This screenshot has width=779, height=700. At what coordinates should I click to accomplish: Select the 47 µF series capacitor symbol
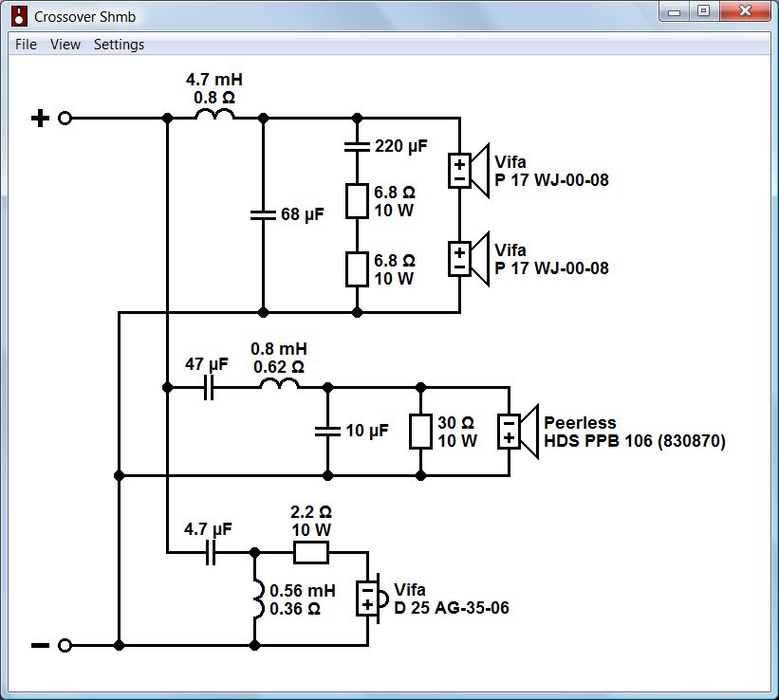pyautogui.click(x=209, y=387)
